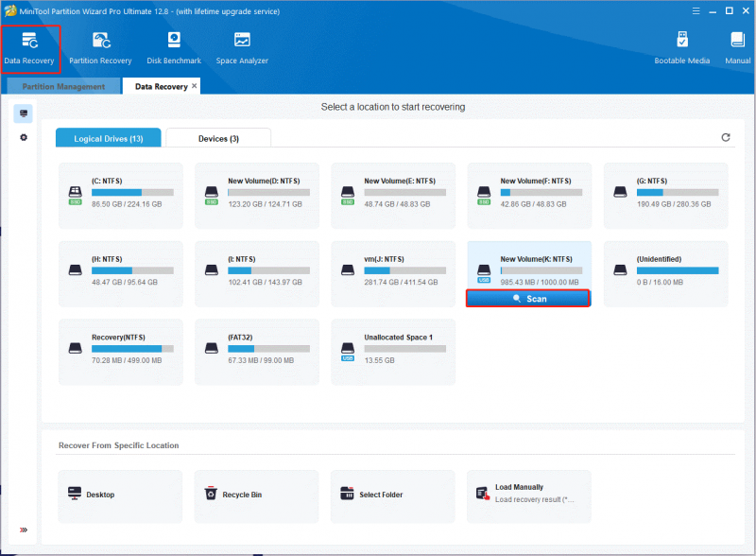The width and height of the screenshot is (756, 556).
Task: Open the hamburger menu in title bar
Action: [x=696, y=10]
